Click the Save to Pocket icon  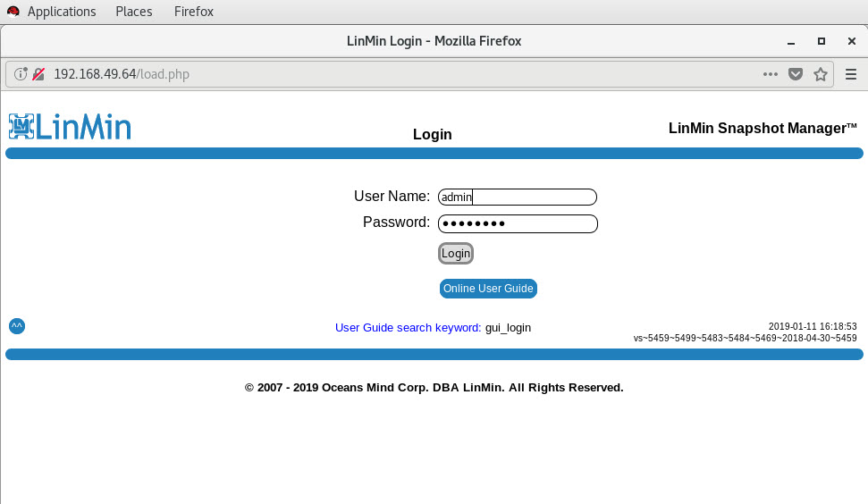click(x=795, y=74)
